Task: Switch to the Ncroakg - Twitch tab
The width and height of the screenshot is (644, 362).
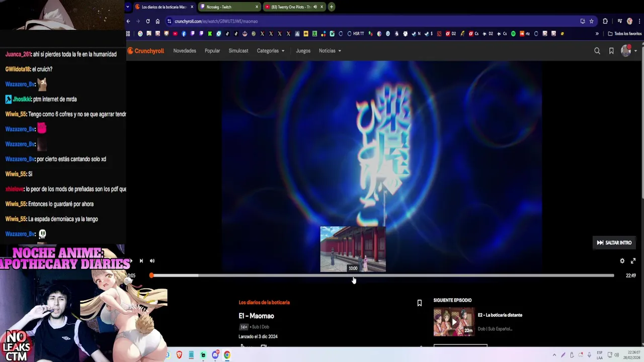Action: click(229, 7)
